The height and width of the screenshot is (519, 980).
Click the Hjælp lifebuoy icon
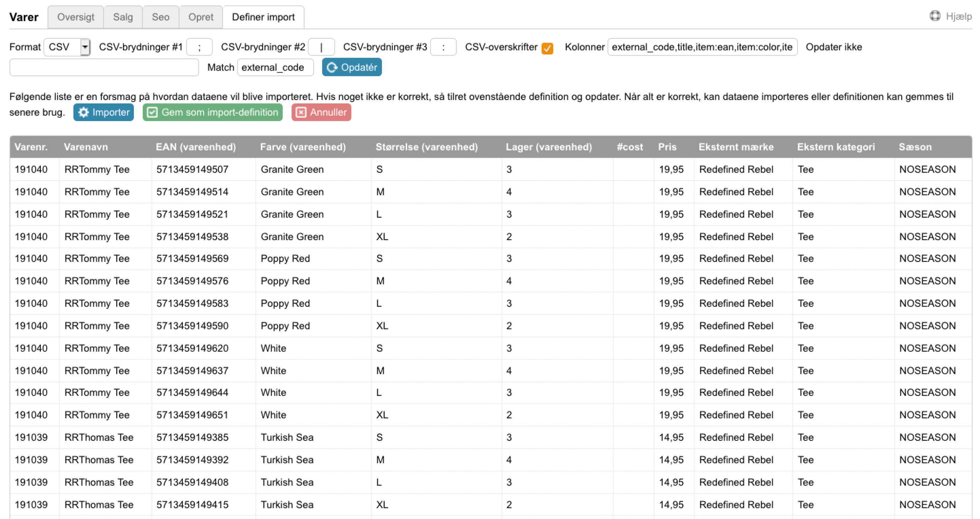pos(935,16)
